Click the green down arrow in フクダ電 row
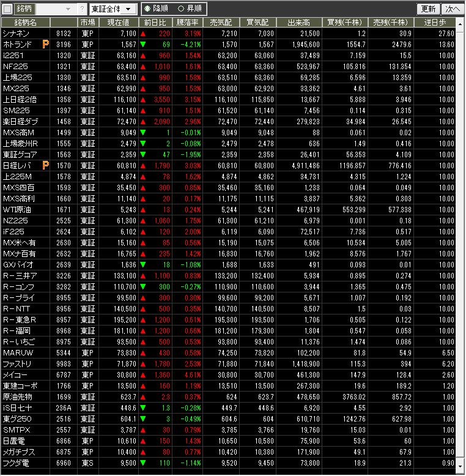 [143, 463]
